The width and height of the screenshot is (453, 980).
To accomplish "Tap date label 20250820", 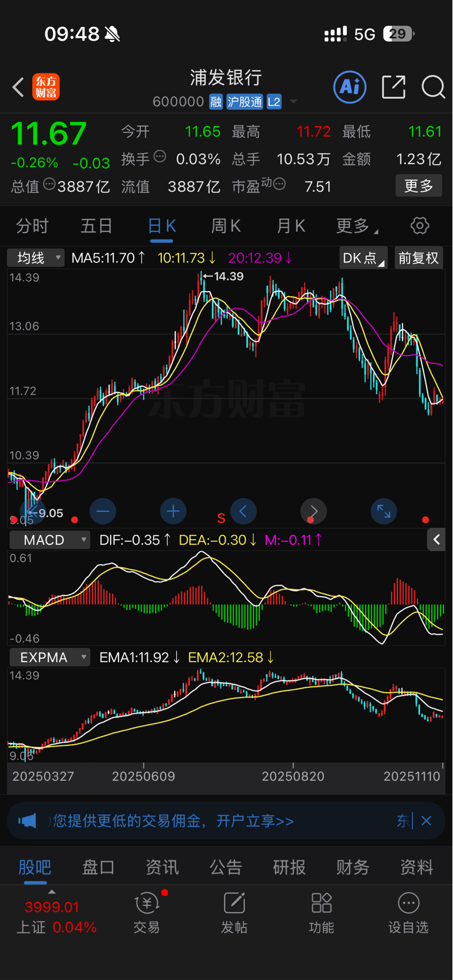I will (x=293, y=776).
